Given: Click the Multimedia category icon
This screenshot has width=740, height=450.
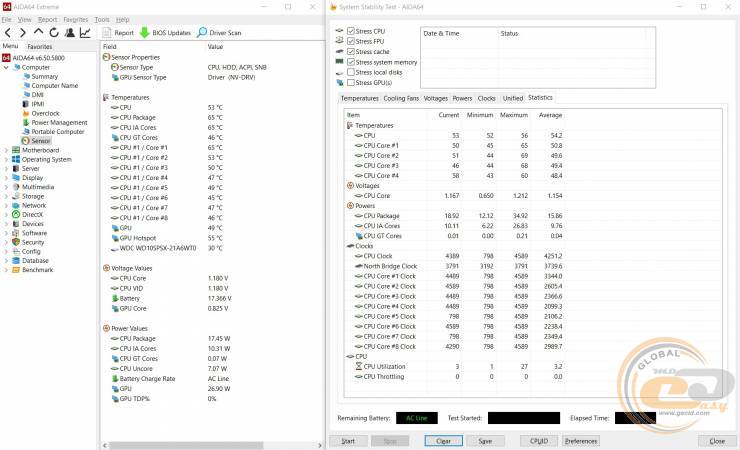Looking at the screenshot, I should (16, 187).
